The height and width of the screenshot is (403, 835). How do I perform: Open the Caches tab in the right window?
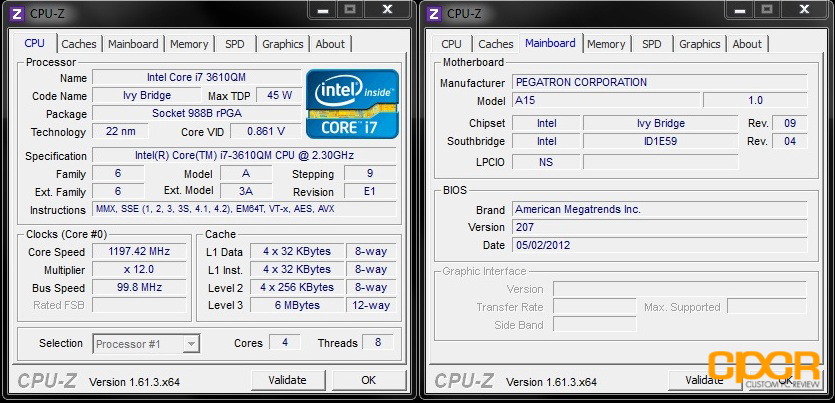tap(496, 44)
